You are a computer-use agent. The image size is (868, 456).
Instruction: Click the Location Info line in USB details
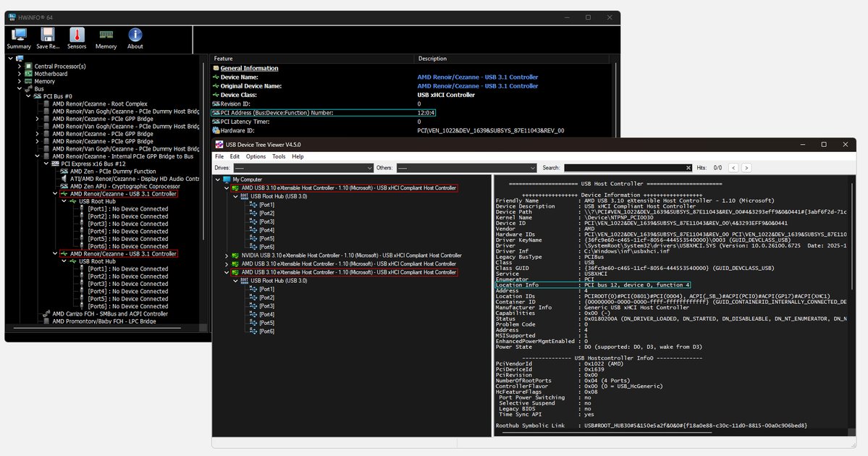592,285
